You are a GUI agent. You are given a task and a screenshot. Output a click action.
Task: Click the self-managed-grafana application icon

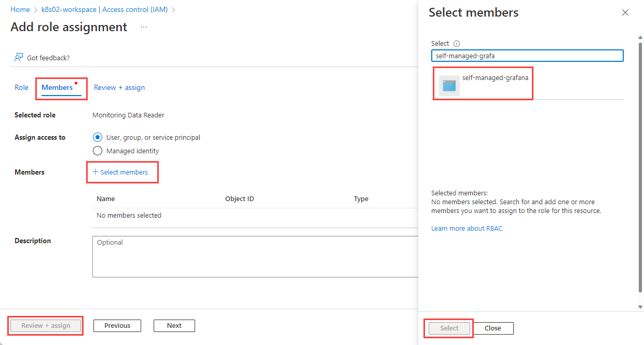click(449, 86)
